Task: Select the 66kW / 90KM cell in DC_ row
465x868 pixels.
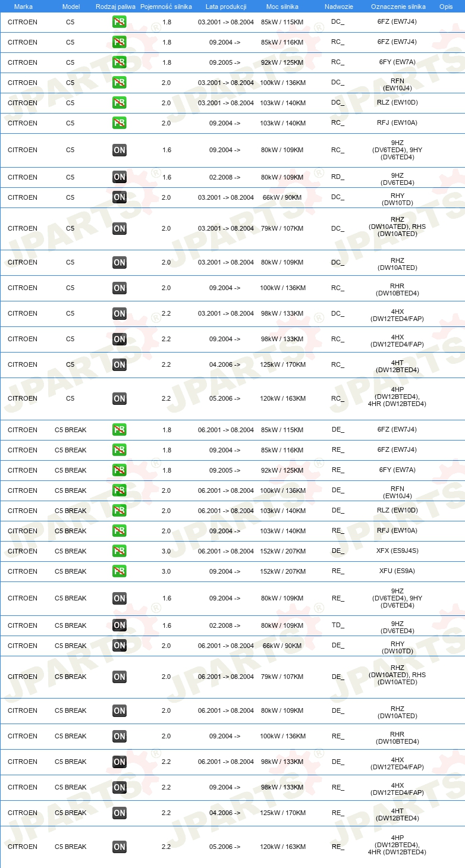Action: point(282,197)
